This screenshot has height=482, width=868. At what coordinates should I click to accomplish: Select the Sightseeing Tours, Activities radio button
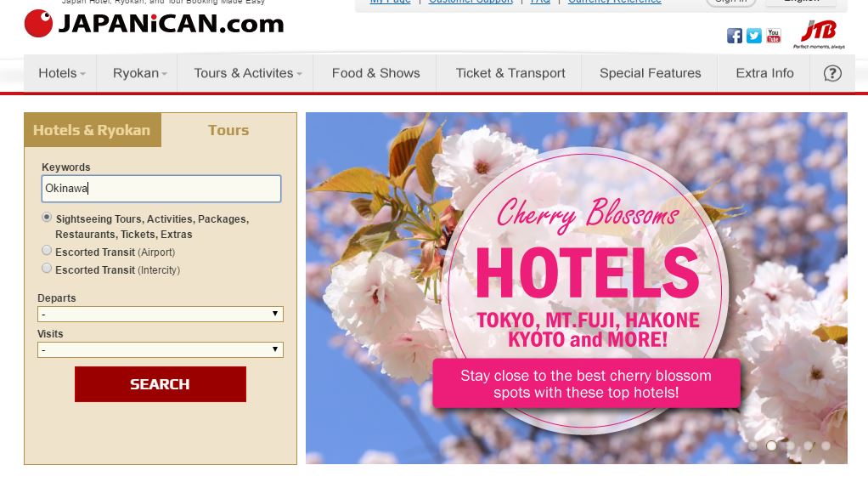click(x=47, y=217)
